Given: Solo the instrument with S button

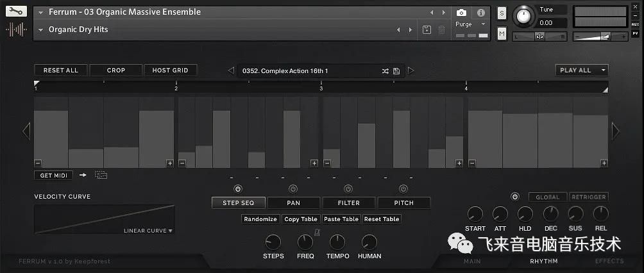Looking at the screenshot, I should 502,13.
